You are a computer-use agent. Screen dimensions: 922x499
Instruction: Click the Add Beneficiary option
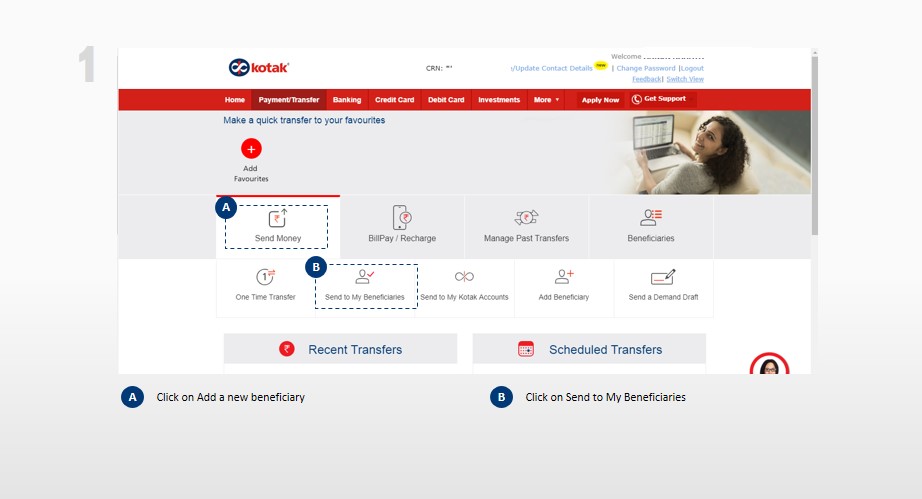tap(564, 286)
